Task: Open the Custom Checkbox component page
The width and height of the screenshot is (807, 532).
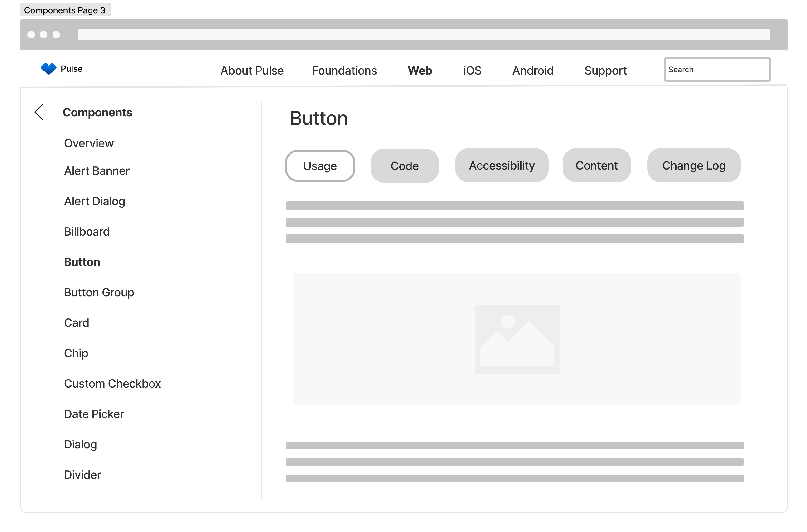Action: [112, 383]
